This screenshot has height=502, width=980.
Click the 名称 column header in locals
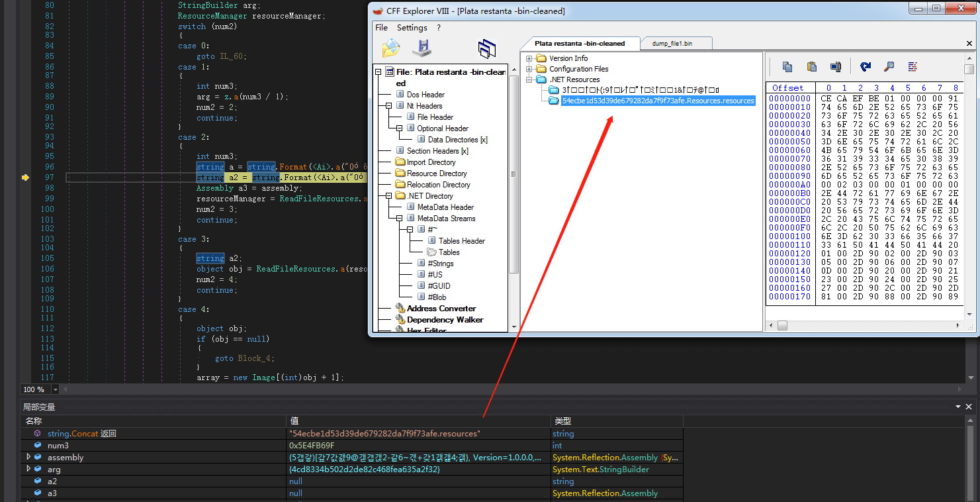coord(154,421)
